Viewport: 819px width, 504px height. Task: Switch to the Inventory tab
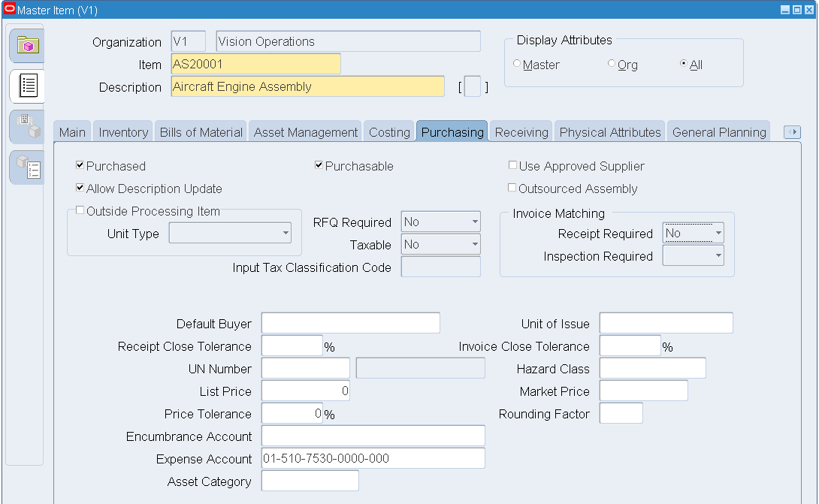pos(123,132)
